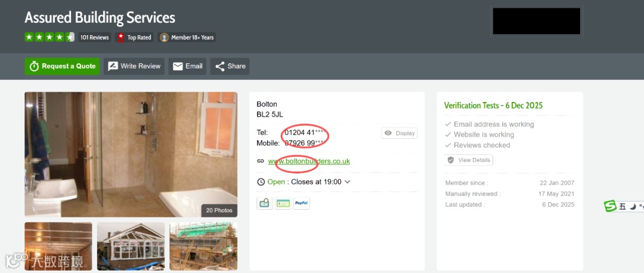This screenshot has height=273, width=644.
Task: Click the Sogou input method S icon
Action: [611, 206]
